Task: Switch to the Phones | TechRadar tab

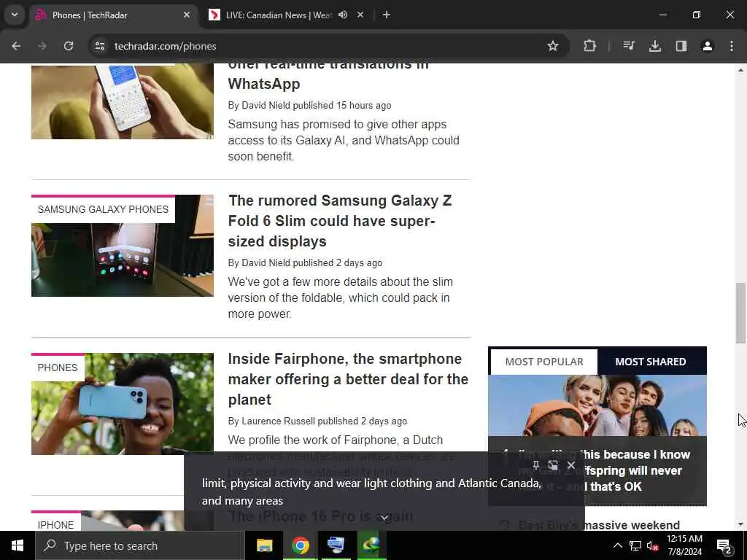Action: [113, 15]
